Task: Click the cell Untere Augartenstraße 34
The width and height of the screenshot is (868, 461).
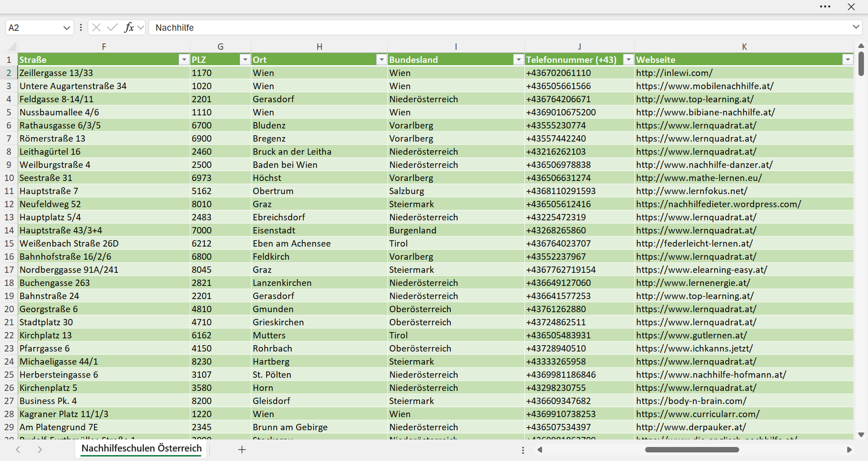Action: click(x=104, y=86)
